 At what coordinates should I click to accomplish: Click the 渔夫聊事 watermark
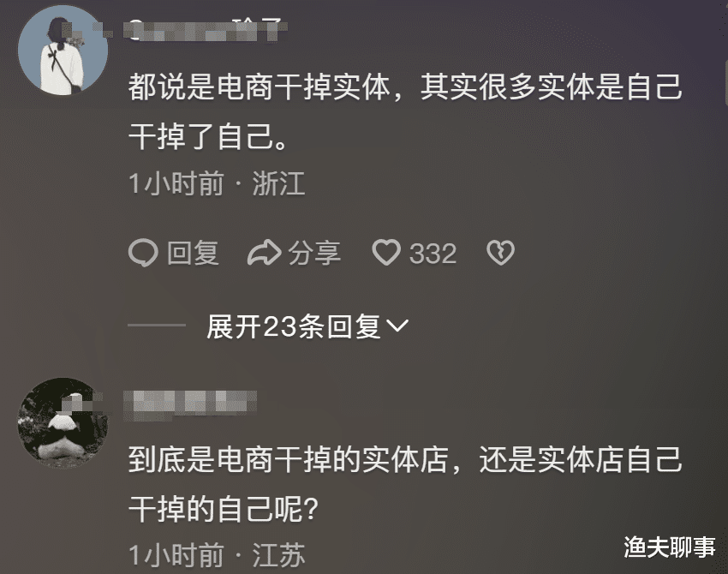point(669,547)
